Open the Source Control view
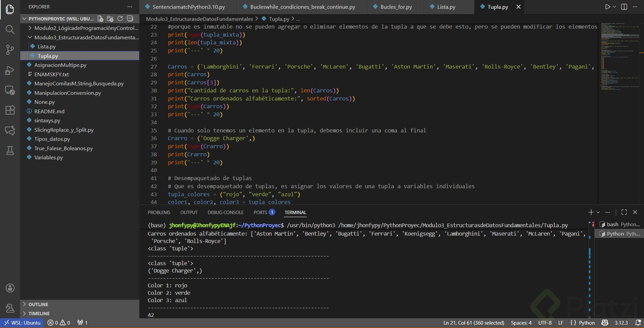This screenshot has height=328, width=644. [10, 50]
